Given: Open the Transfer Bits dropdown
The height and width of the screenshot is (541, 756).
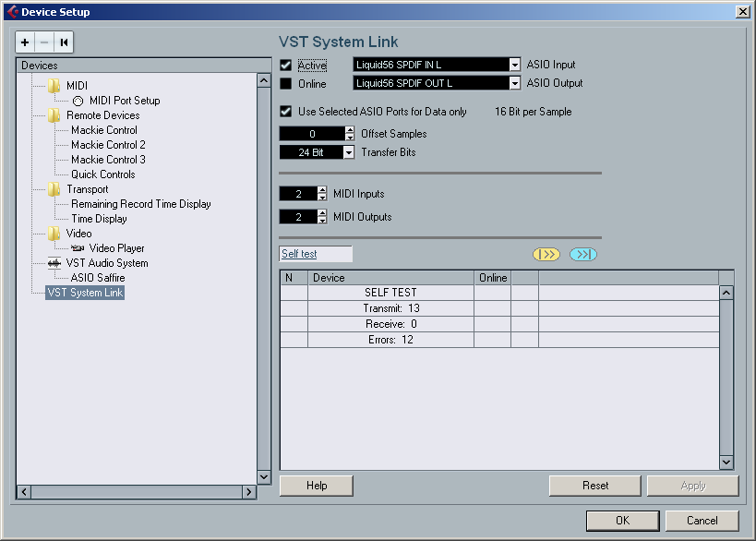Looking at the screenshot, I should (349, 152).
